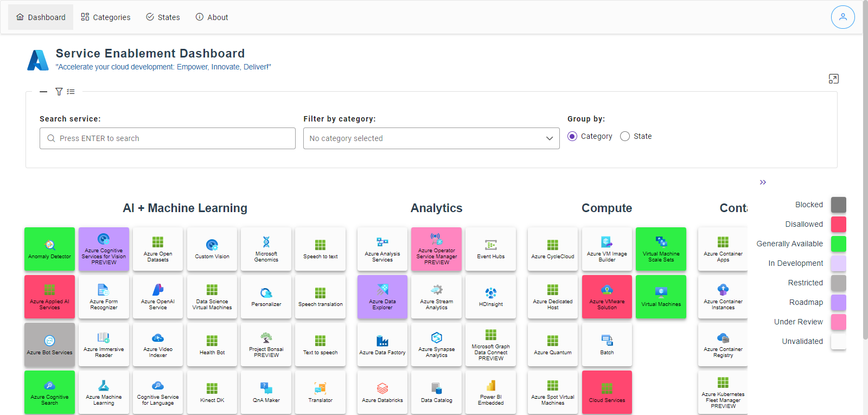Open the Azure Open Datasets tile
The image size is (868, 415).
tap(158, 249)
